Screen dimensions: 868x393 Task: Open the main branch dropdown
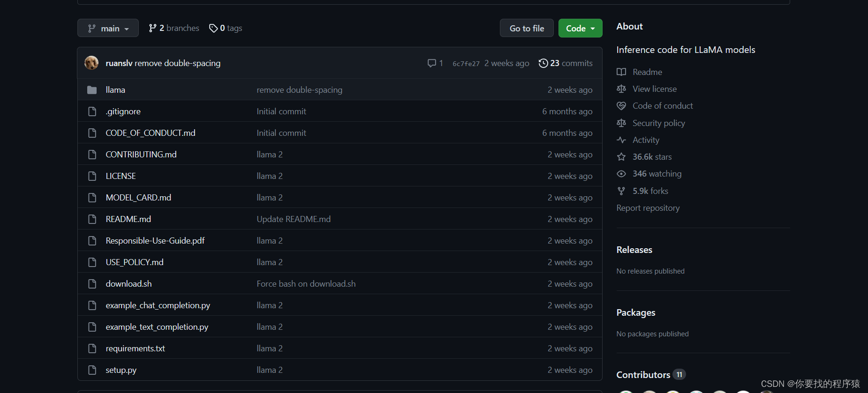click(x=108, y=28)
